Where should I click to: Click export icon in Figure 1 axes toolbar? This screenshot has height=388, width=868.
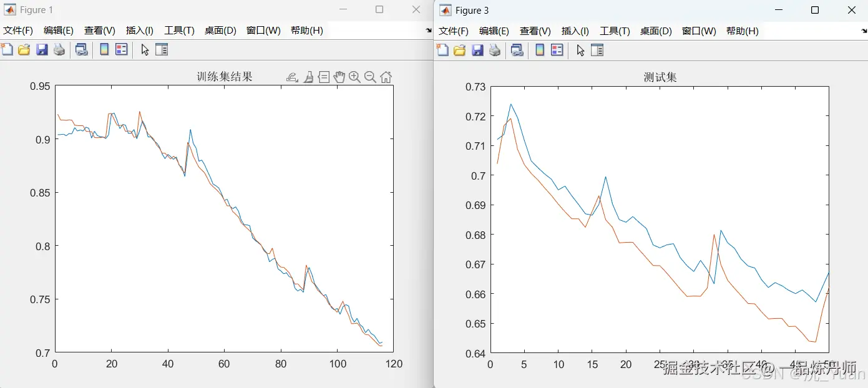(292, 77)
